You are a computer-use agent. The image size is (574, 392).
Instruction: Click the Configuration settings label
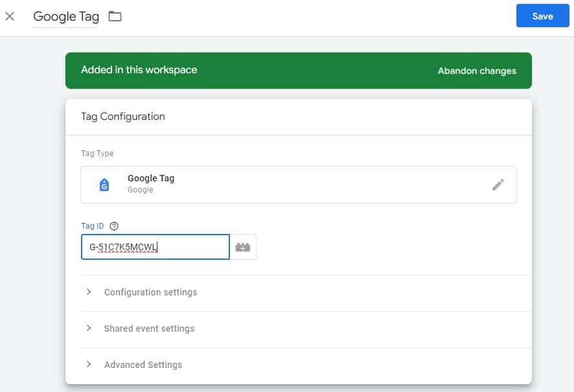(x=150, y=292)
